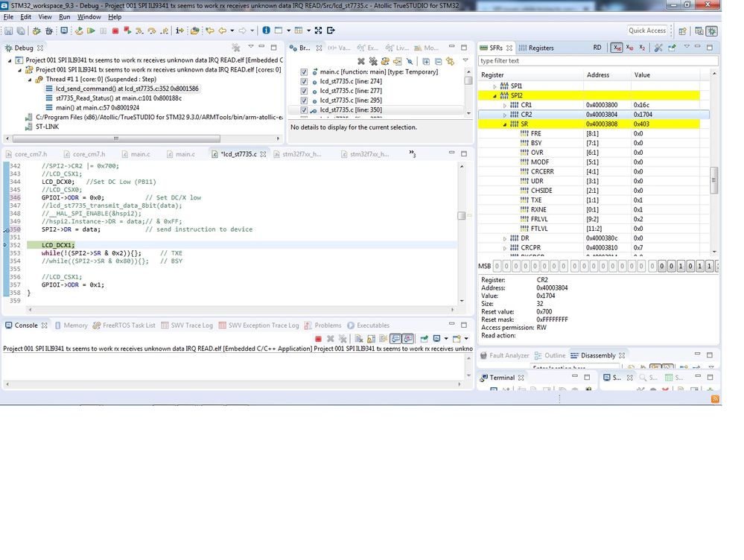Open the Run menu

[65, 16]
